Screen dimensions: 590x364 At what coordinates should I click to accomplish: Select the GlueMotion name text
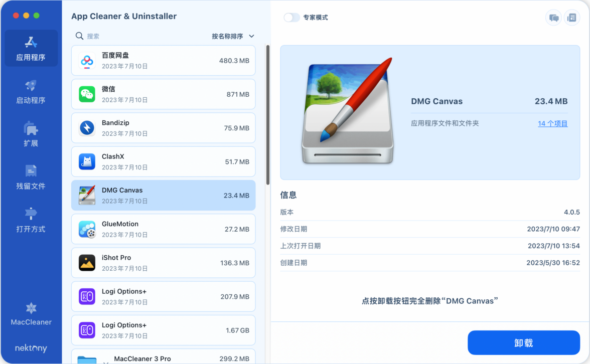pos(120,224)
